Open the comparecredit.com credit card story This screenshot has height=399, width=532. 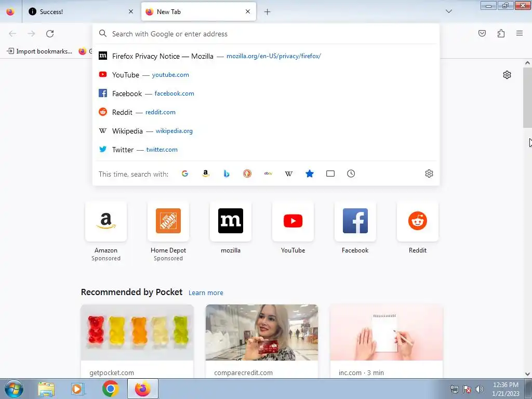[x=262, y=341]
